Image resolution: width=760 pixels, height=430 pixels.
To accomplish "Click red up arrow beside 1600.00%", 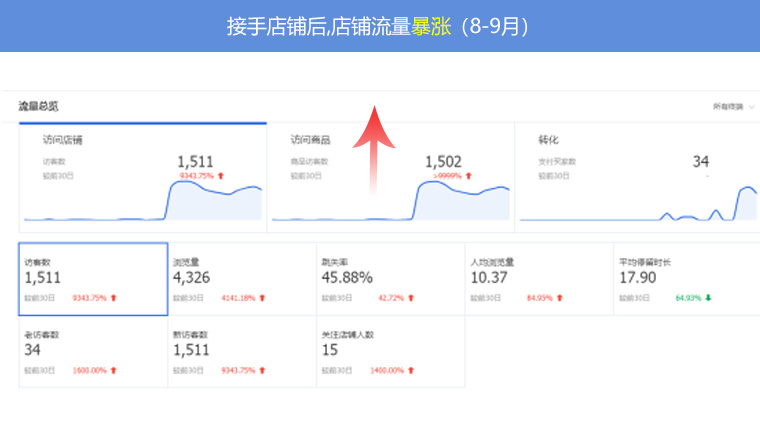I will click(114, 370).
